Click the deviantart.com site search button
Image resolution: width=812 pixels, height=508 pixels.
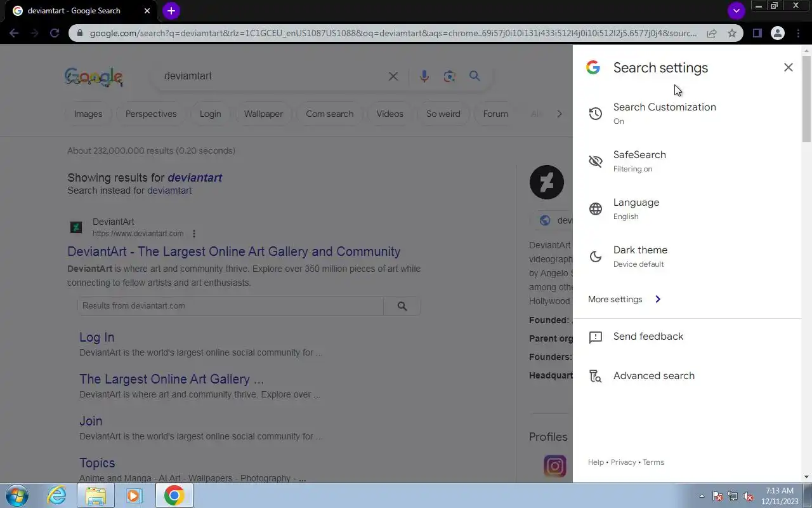(402, 306)
